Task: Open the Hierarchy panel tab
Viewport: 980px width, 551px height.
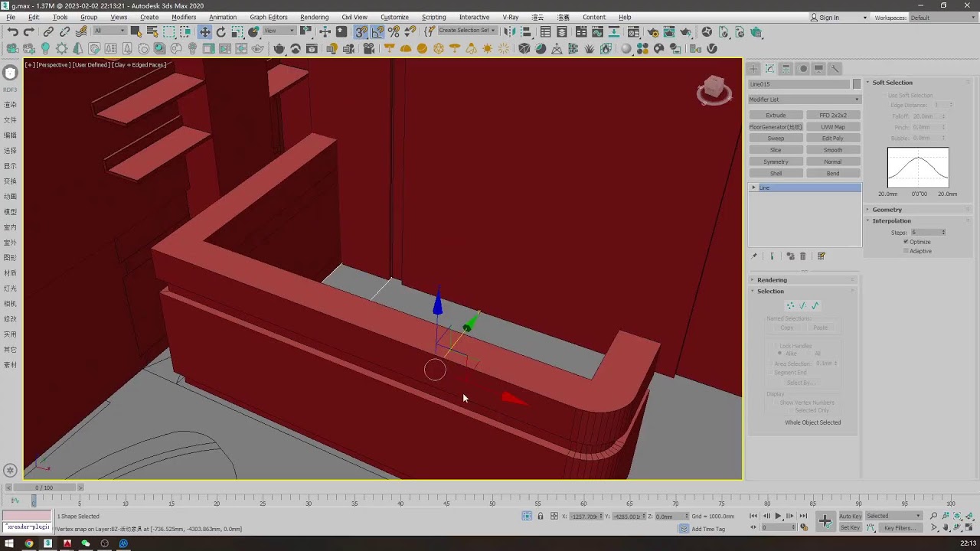Action: [786, 68]
